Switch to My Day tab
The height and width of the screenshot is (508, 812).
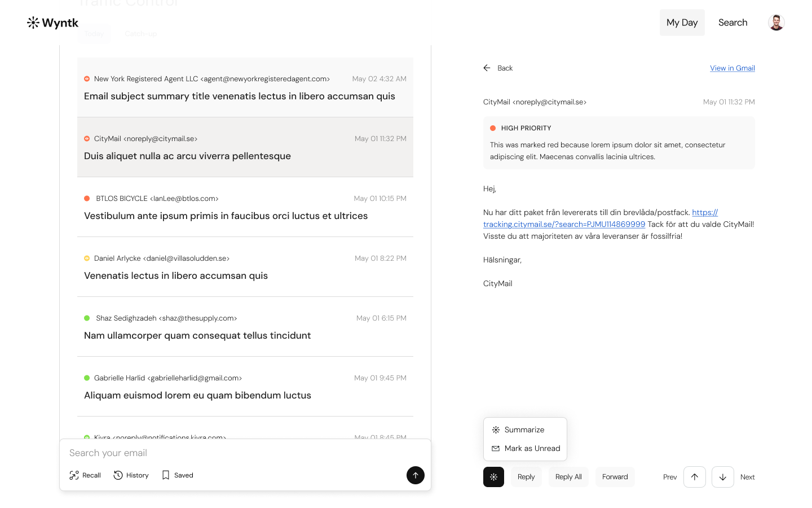coord(682,23)
